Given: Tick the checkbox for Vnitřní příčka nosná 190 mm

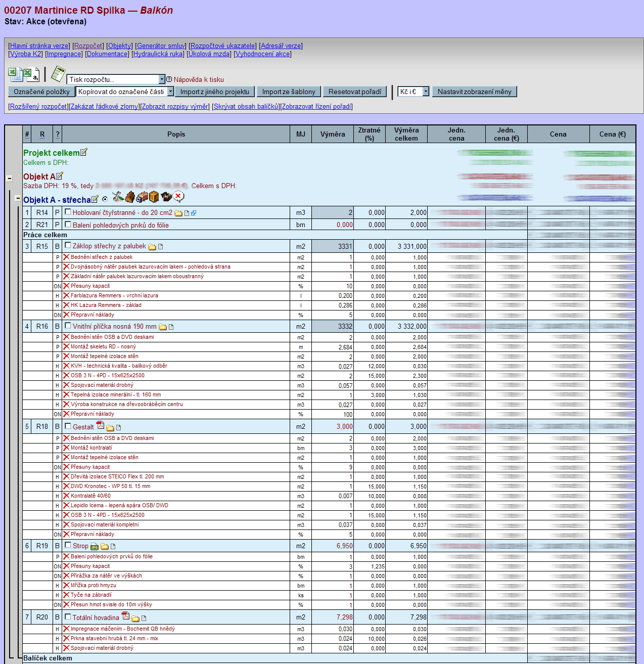Looking at the screenshot, I should click(68, 326).
